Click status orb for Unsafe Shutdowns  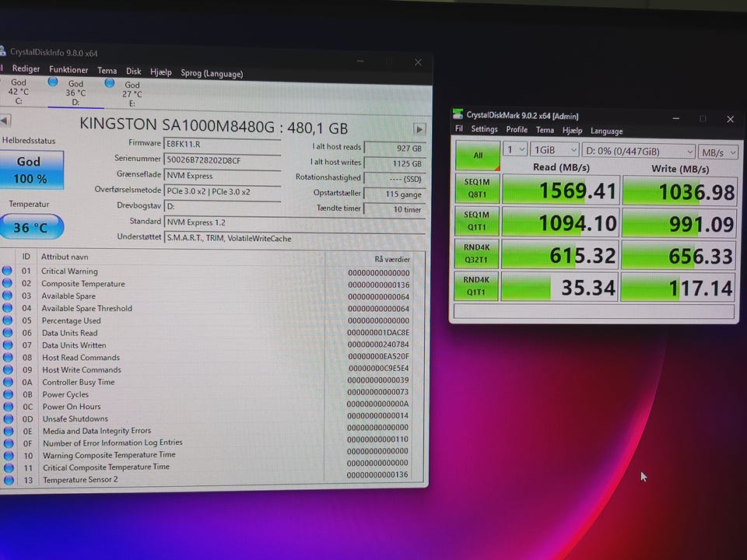(x=8, y=419)
